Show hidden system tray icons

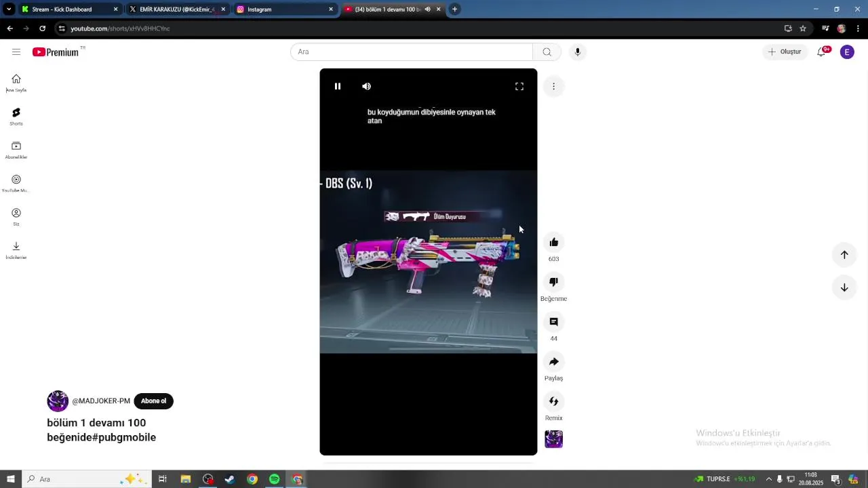tap(768, 479)
